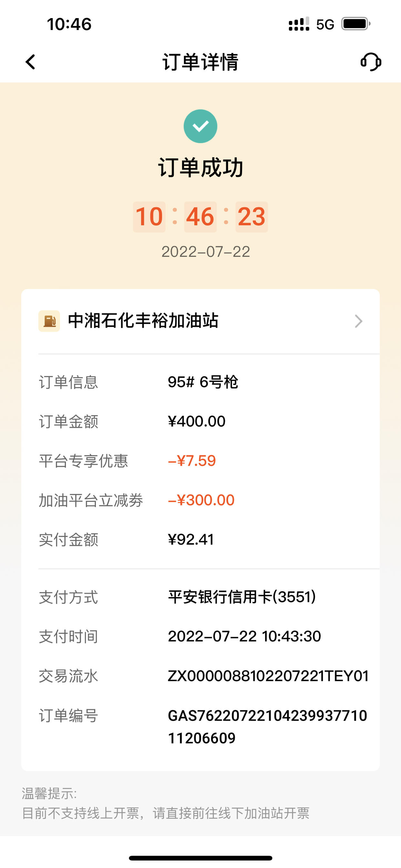Viewport: 401px width, 868px height.
Task: Select transaction serial ZX0000088102207221TEY01
Action: coord(268,676)
